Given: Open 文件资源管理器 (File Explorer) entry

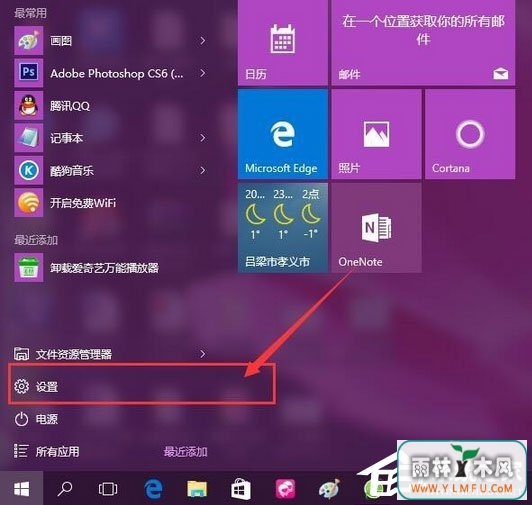Looking at the screenshot, I should [x=111, y=354].
